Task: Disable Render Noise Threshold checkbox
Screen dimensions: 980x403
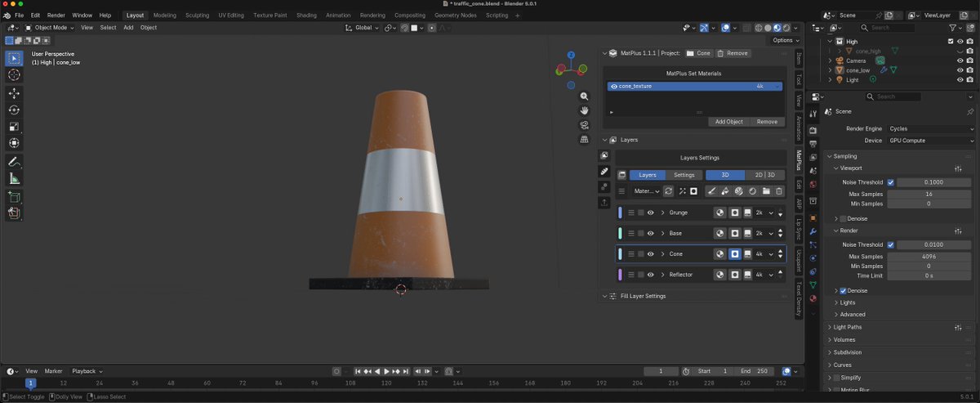Action: [890, 244]
